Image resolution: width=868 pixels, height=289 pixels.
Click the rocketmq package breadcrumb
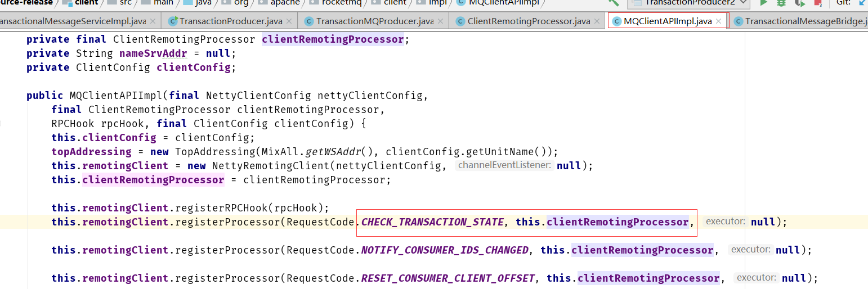(335, 3)
